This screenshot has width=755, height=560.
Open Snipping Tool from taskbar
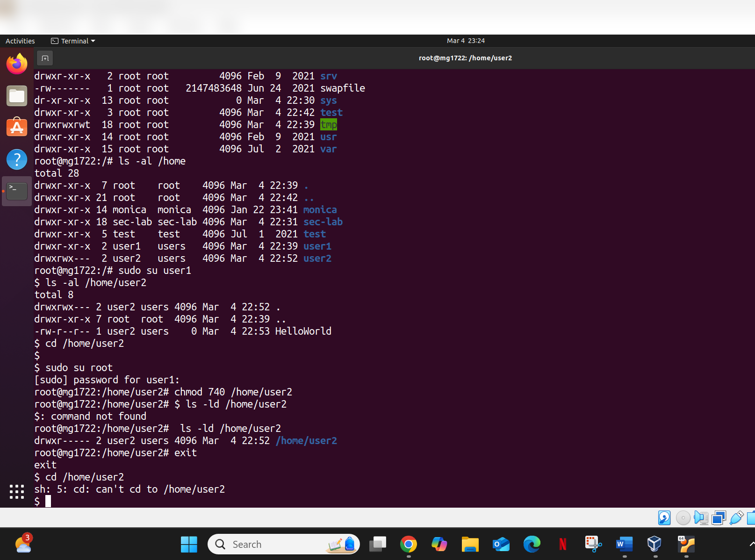[x=593, y=544]
